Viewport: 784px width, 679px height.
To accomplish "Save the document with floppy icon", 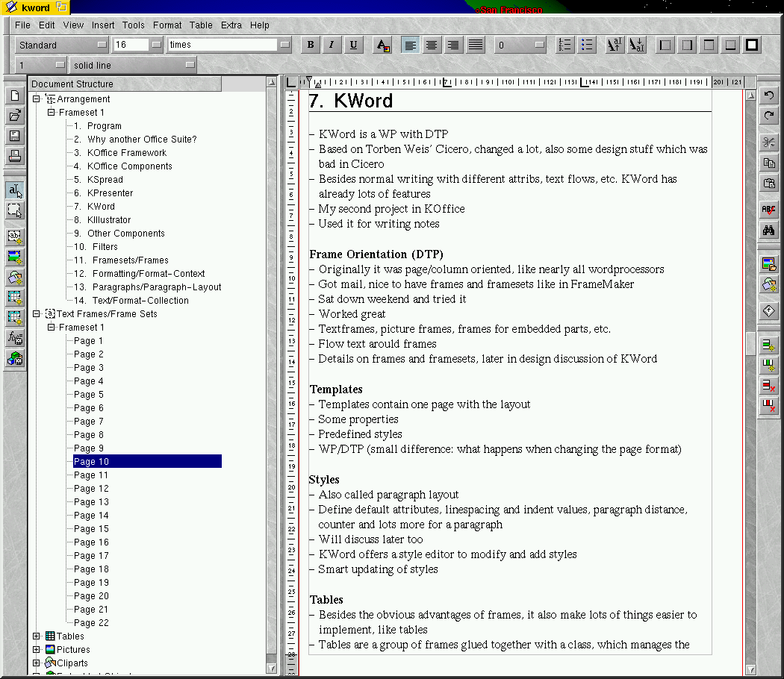I will tap(15, 136).
